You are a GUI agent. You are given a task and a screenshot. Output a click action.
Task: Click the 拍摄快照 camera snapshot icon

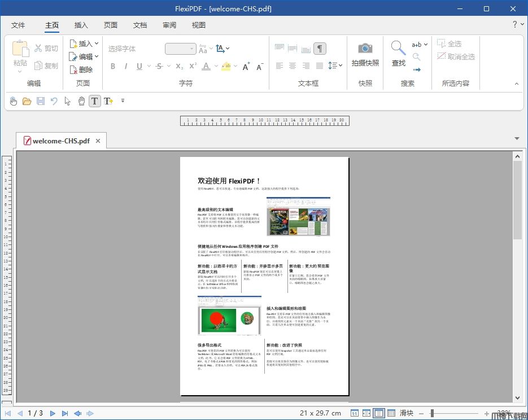pyautogui.click(x=365, y=49)
